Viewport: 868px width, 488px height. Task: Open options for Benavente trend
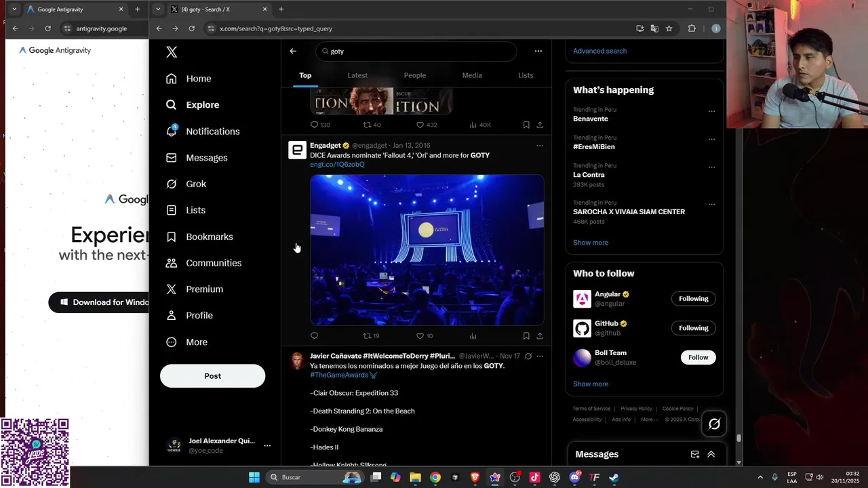(711, 111)
